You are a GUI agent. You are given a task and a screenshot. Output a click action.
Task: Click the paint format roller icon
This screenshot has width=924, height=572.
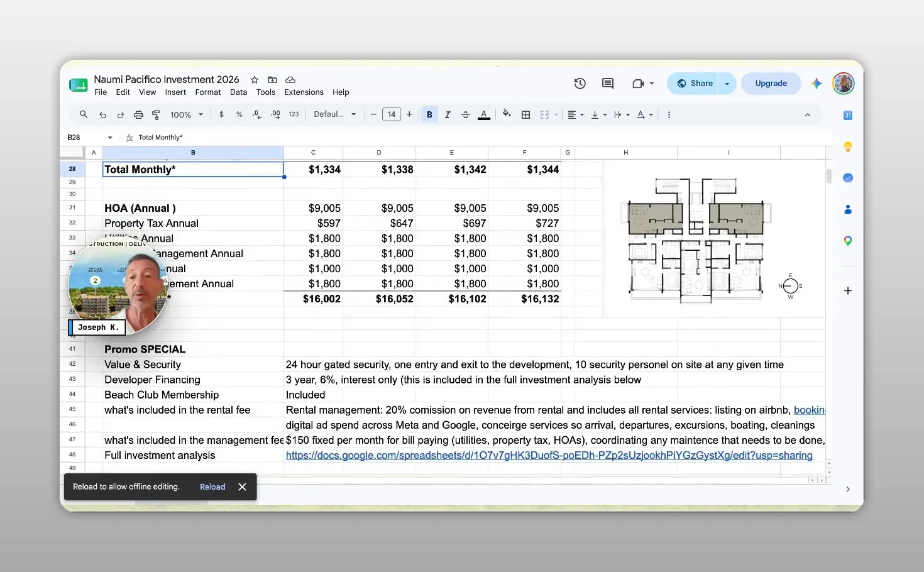[157, 114]
